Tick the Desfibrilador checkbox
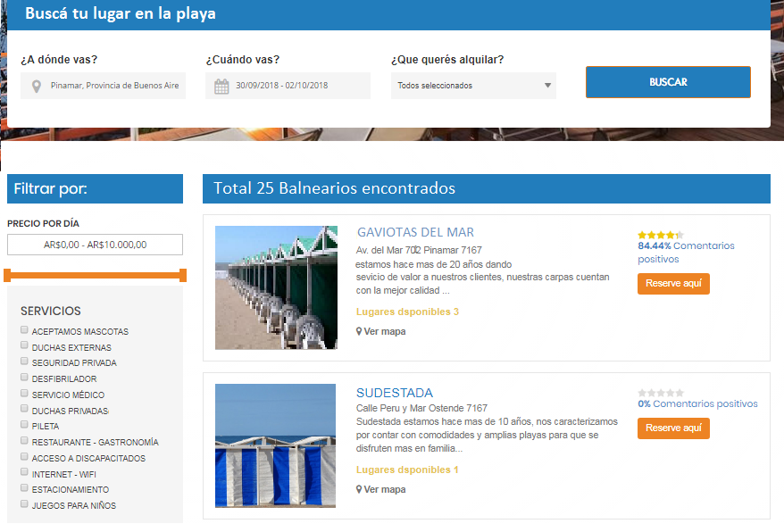The height and width of the screenshot is (532, 784). [x=24, y=377]
